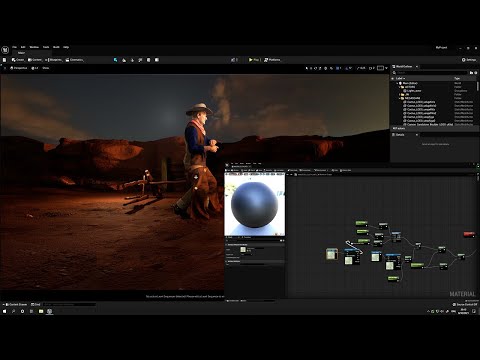
Task: Activate the Select mode icon
Action: [115, 60]
